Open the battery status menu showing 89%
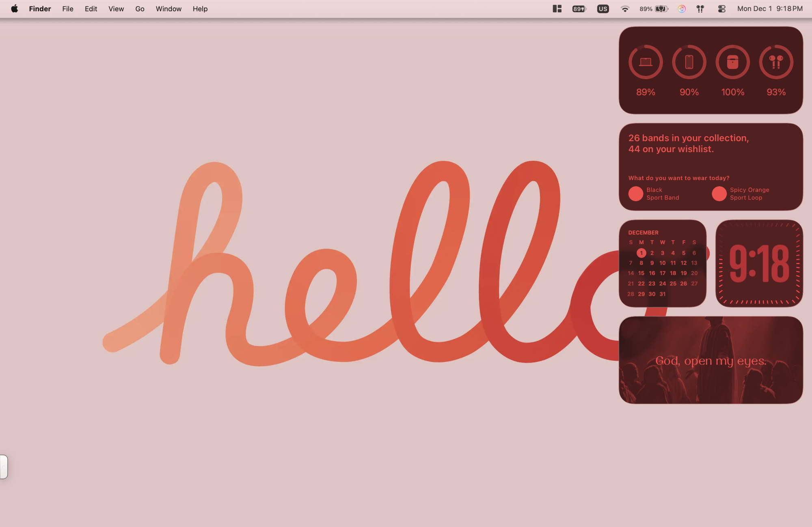This screenshot has height=527, width=812. [x=654, y=9]
